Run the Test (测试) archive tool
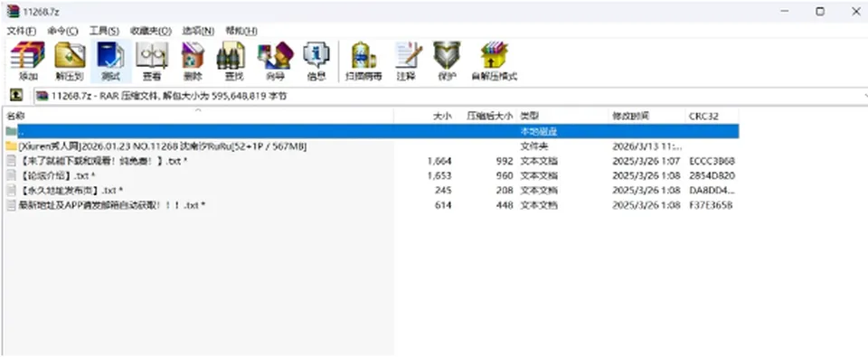Image resolution: width=868 pixels, height=357 pixels. [x=110, y=61]
